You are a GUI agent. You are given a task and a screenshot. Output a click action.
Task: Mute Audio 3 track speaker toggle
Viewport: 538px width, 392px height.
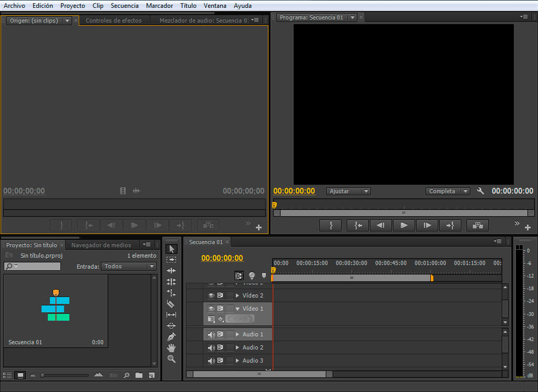[x=211, y=361]
